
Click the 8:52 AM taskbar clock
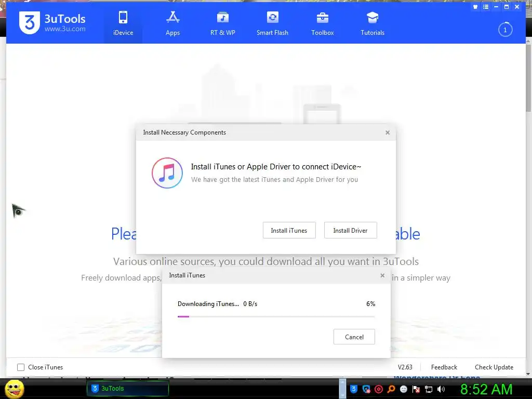coord(486,389)
